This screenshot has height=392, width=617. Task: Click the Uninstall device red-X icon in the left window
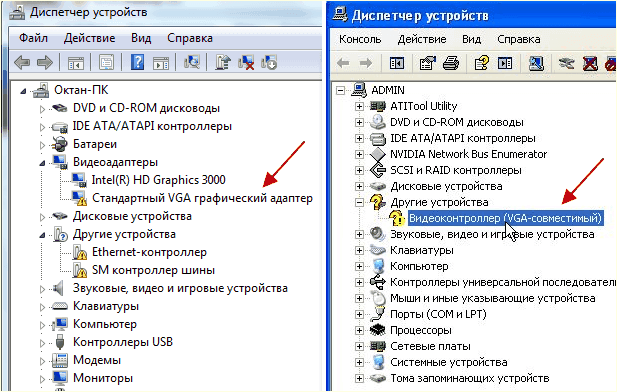tap(246, 62)
